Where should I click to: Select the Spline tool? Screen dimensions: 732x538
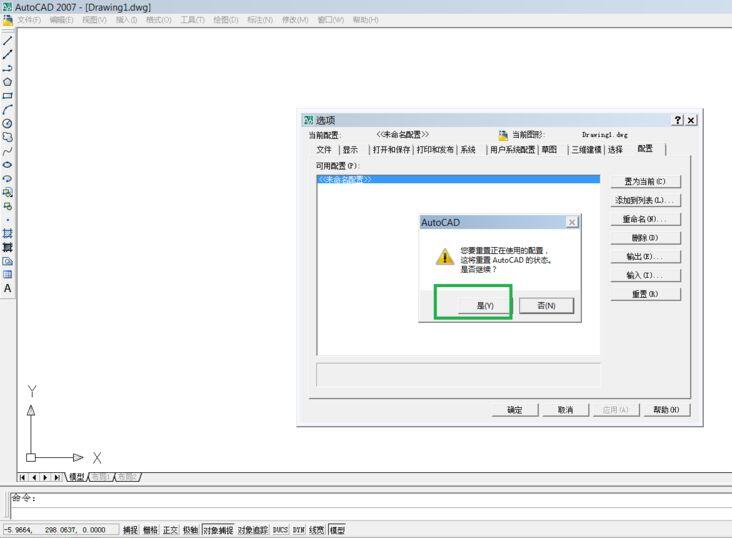tap(7, 151)
